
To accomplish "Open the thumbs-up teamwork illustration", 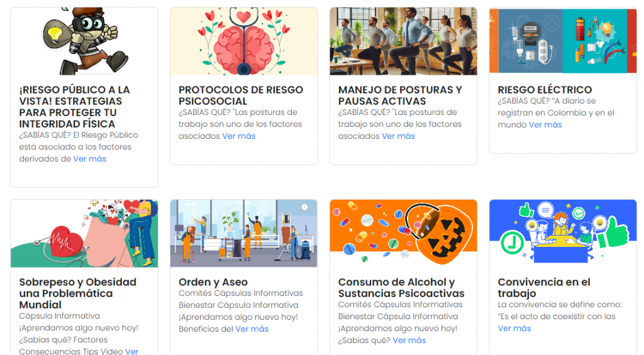I will click(x=563, y=234).
